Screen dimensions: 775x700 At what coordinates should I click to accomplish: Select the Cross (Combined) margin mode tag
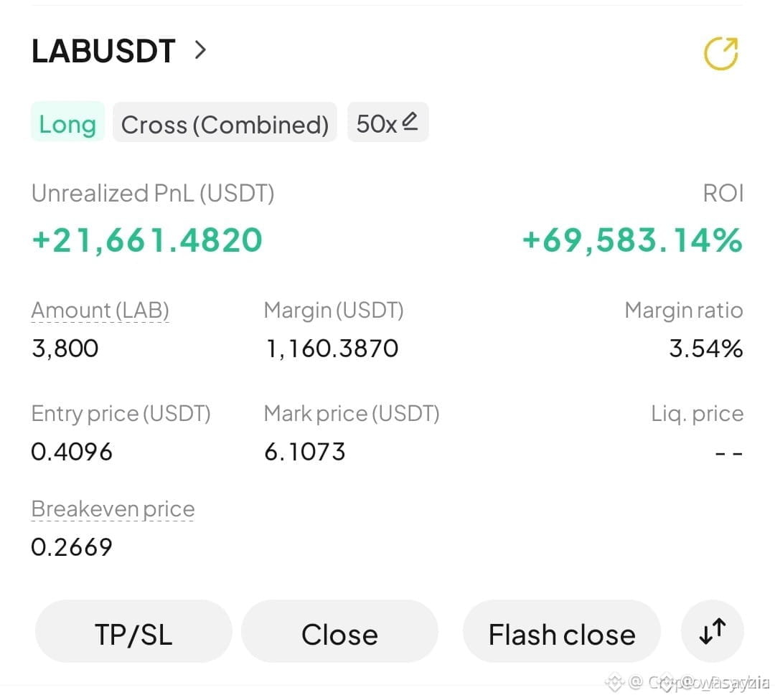coord(225,123)
